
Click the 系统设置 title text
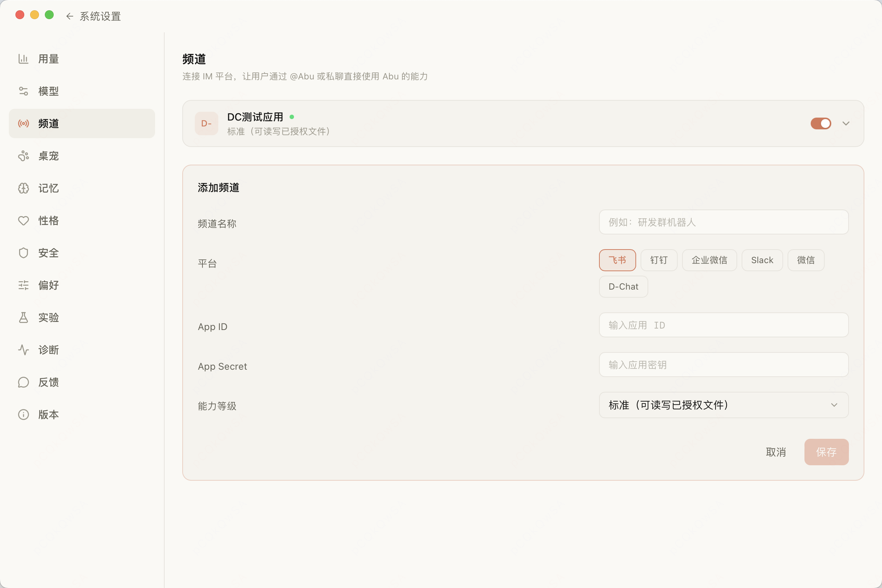click(x=100, y=16)
